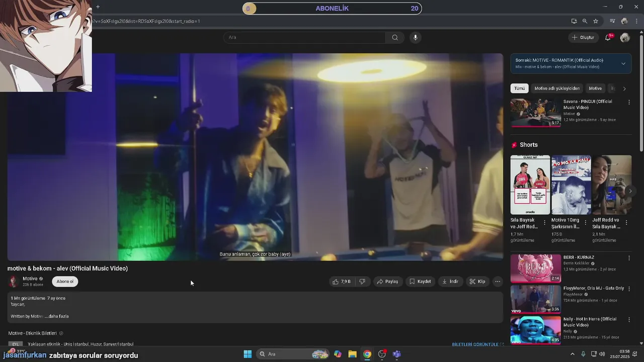Options for Jeff Redd ve Sıla Bayrak short

click(x=626, y=222)
